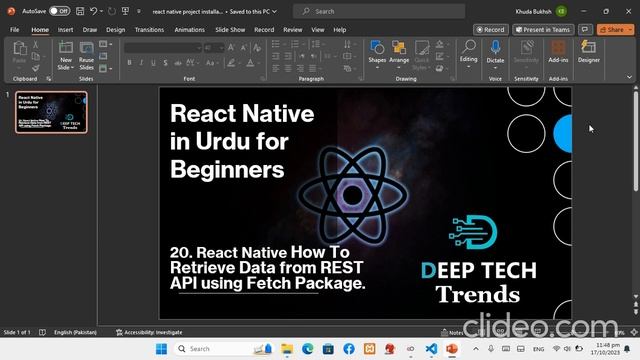Open the font size combo box
This screenshot has width=640, height=360.
click(214, 48)
